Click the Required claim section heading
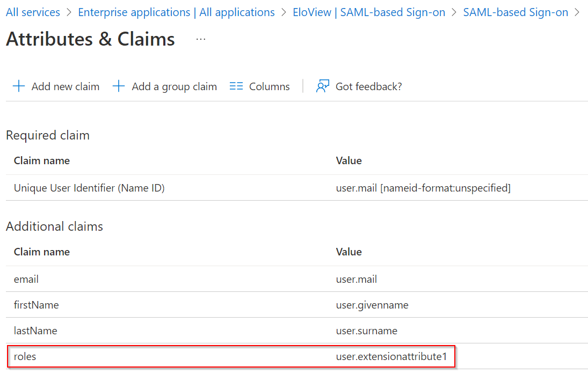This screenshot has width=588, height=374. click(x=48, y=135)
